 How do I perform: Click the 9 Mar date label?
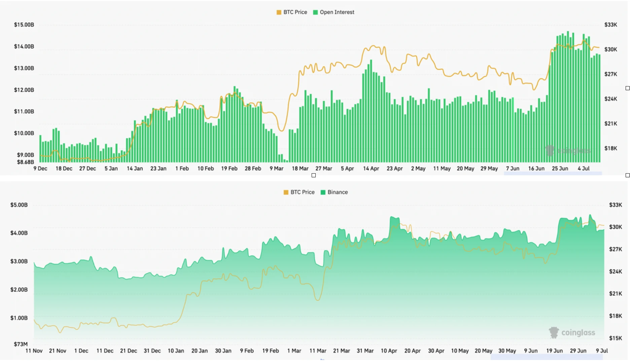click(277, 169)
